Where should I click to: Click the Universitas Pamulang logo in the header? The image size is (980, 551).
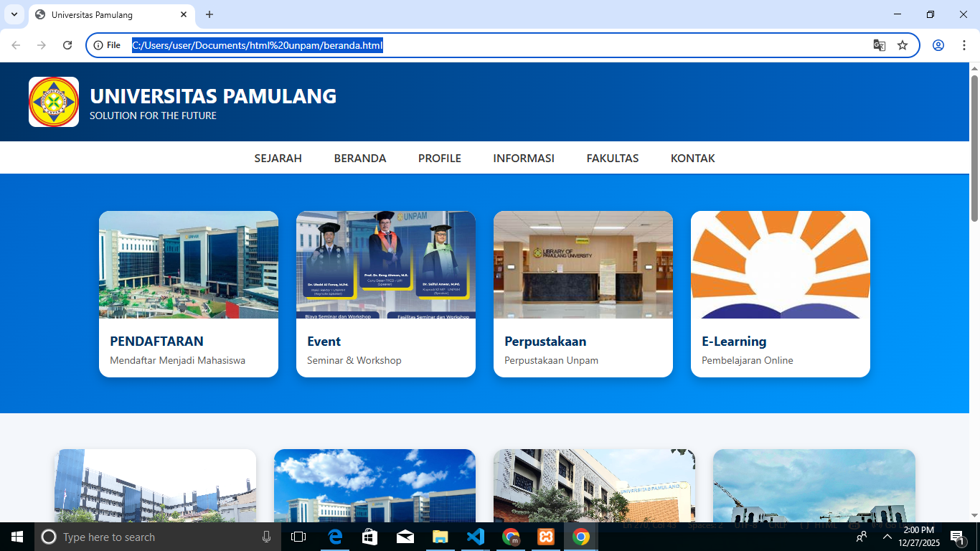(54, 102)
